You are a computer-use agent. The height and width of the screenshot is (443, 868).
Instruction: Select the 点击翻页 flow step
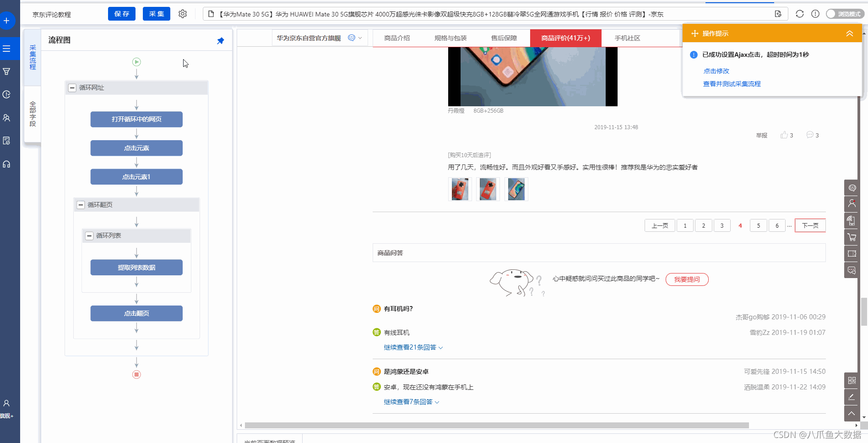tap(136, 313)
